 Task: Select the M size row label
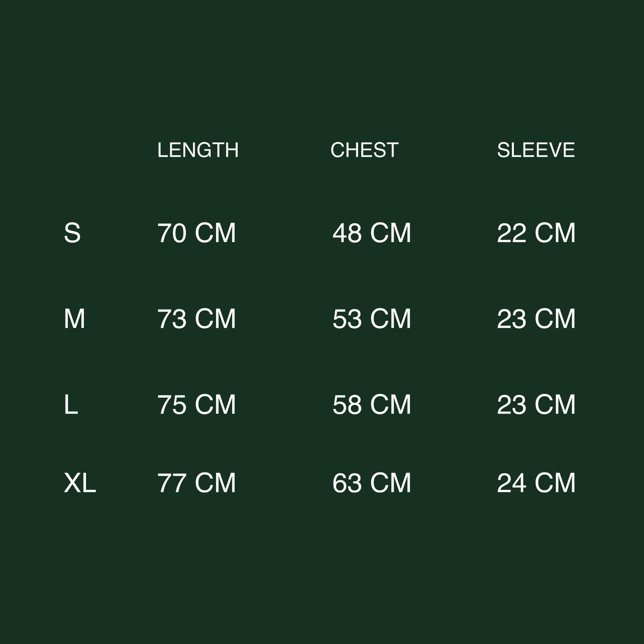[x=74, y=319]
